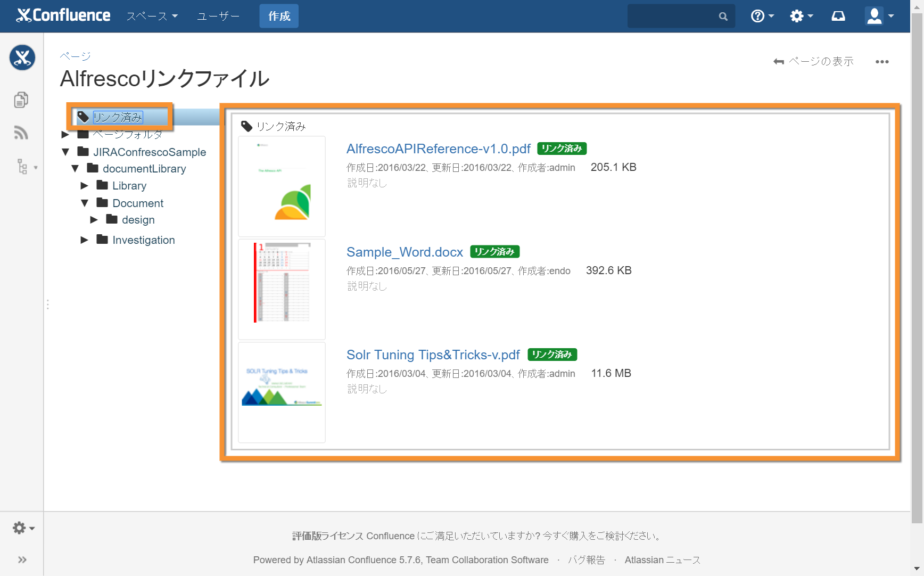This screenshot has width=924, height=576.
Task: Click the ページ breadcrumb link
Action: pos(75,56)
